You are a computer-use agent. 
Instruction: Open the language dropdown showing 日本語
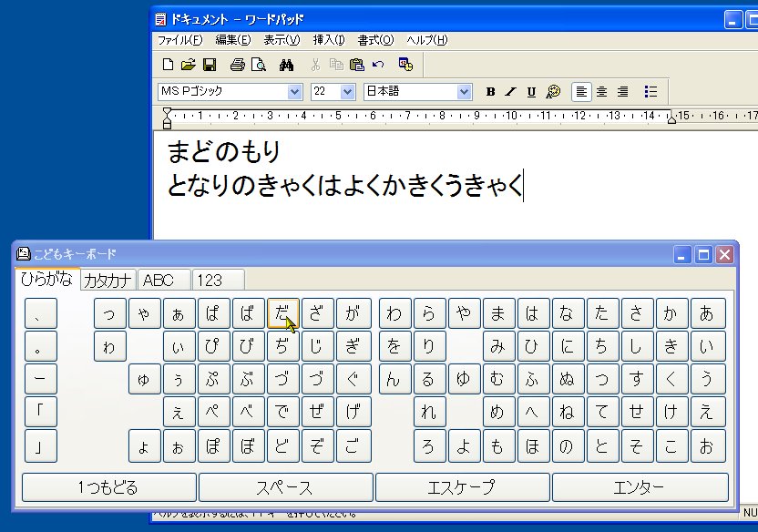(464, 91)
